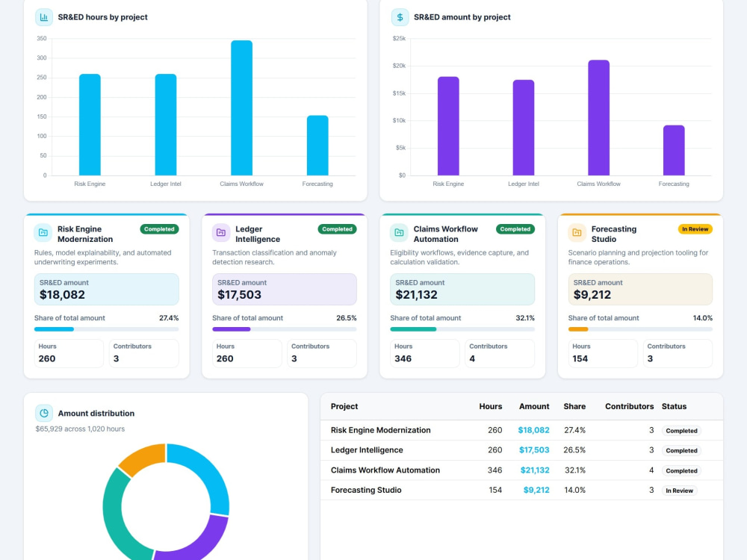The image size is (747, 560).
Task: Click the $21,132 amount link in the table
Action: [x=535, y=470]
